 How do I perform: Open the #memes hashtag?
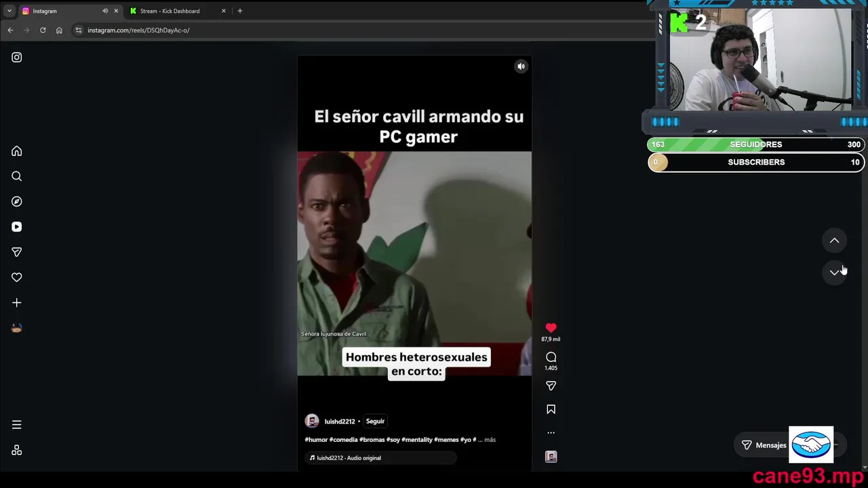coord(446,440)
